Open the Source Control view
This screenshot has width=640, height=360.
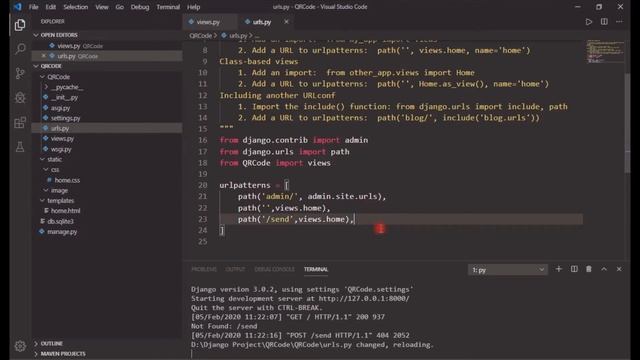(20, 73)
